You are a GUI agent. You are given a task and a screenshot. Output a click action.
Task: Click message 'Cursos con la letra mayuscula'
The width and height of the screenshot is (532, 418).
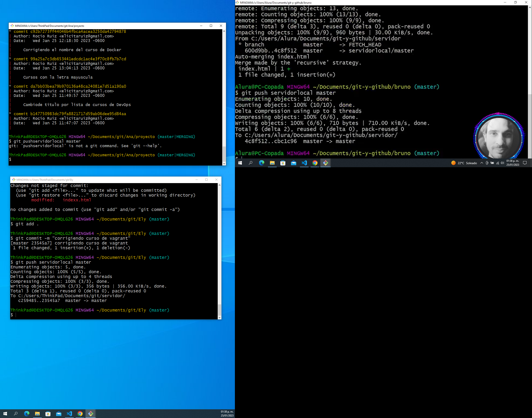coord(58,77)
